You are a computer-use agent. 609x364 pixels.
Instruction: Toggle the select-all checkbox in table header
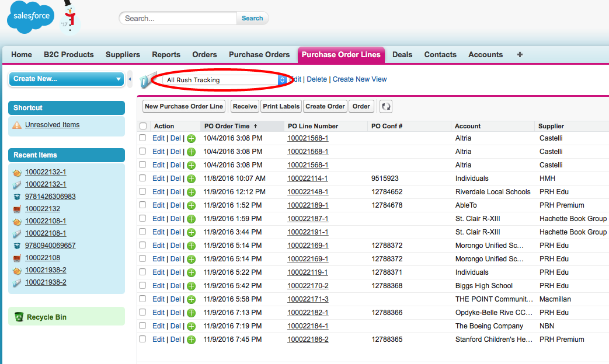pyautogui.click(x=143, y=126)
